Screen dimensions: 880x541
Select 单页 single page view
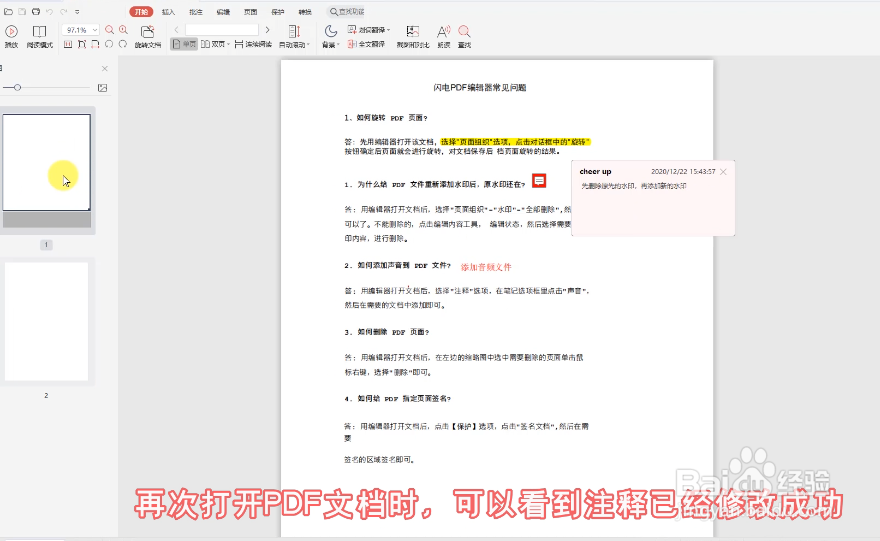point(184,44)
